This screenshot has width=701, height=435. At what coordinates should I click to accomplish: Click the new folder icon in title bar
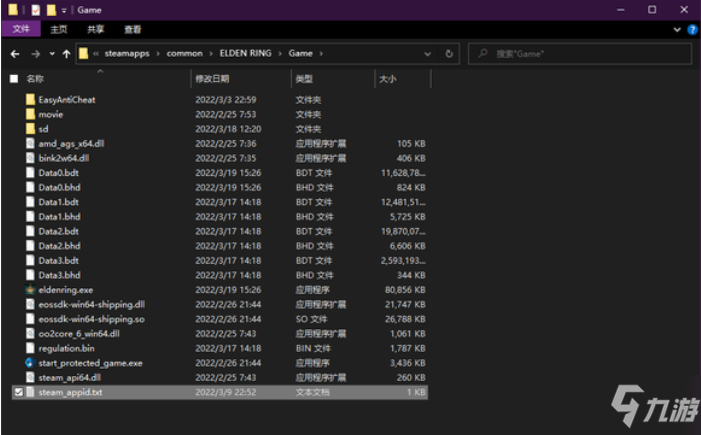point(51,10)
